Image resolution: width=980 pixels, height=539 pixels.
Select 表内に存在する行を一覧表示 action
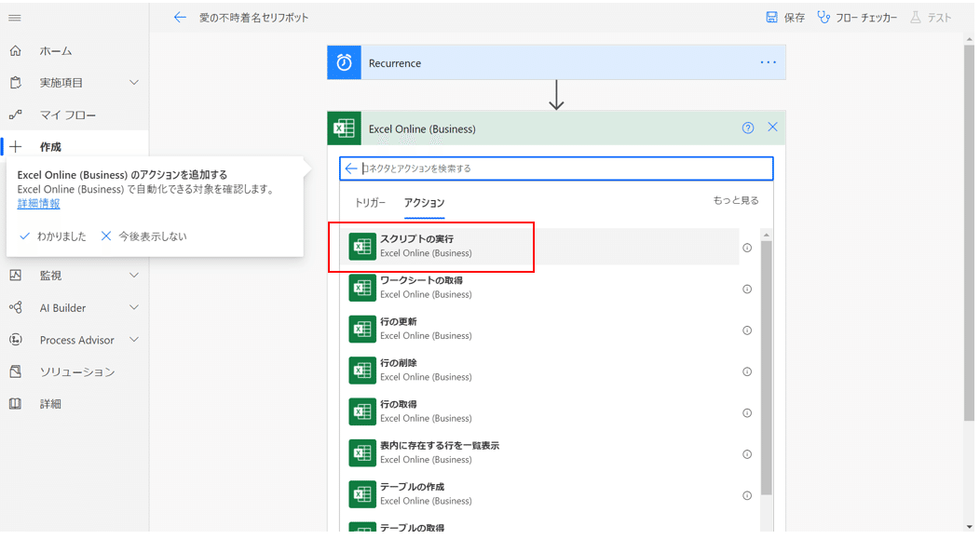(x=540, y=452)
